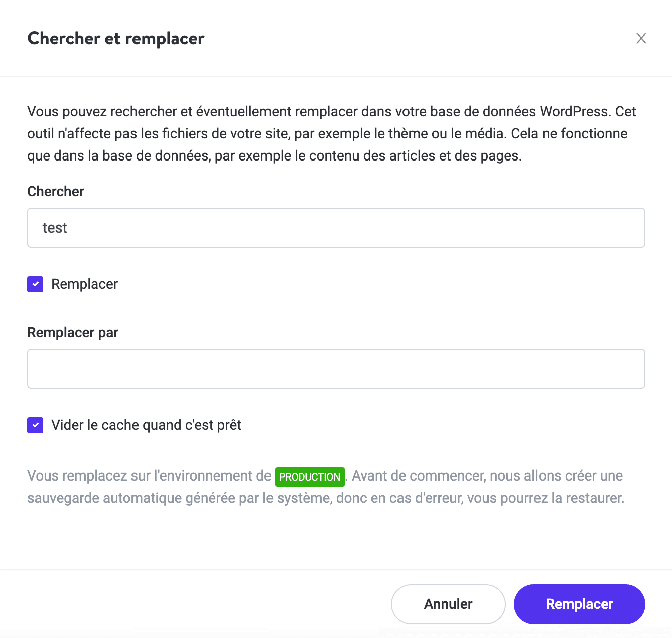Screen dimensions: 672x638
Task: Click the Chercher field label
Action: tap(55, 191)
